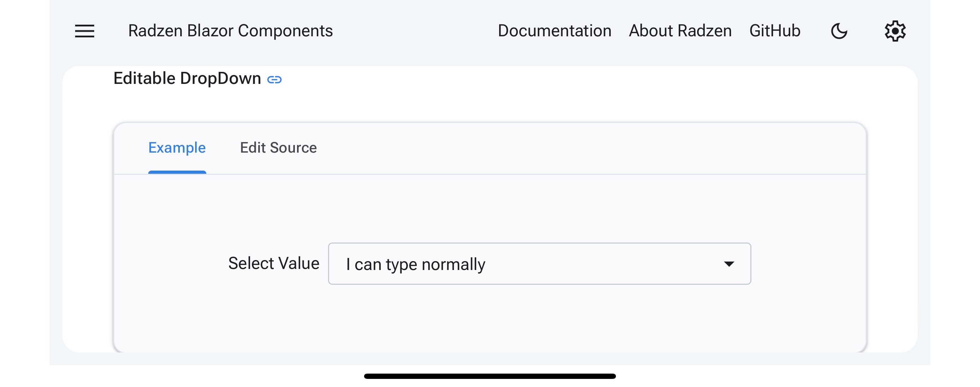Click the Radzen Blazor Components title

pos(230,31)
